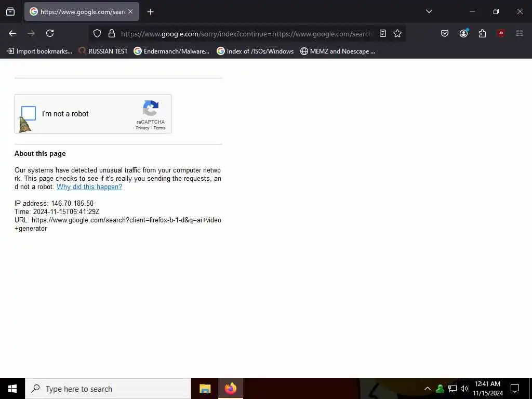Open extensions puzzle icon
The width and height of the screenshot is (532, 399).
(x=482, y=33)
